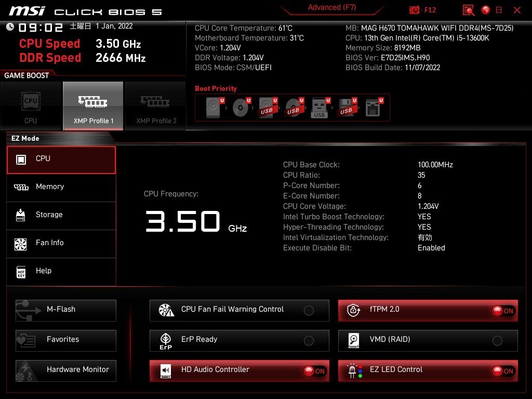
Task: Click the CPU Fan Fail warning fan icon
Action: click(166, 310)
